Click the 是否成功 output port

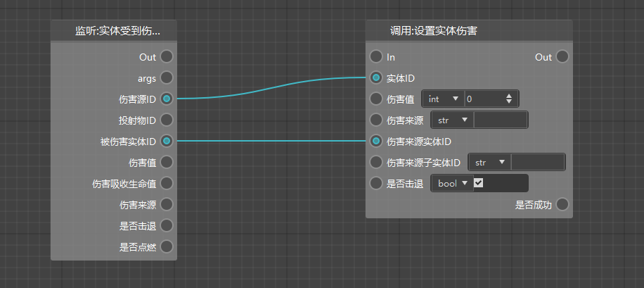pos(562,204)
